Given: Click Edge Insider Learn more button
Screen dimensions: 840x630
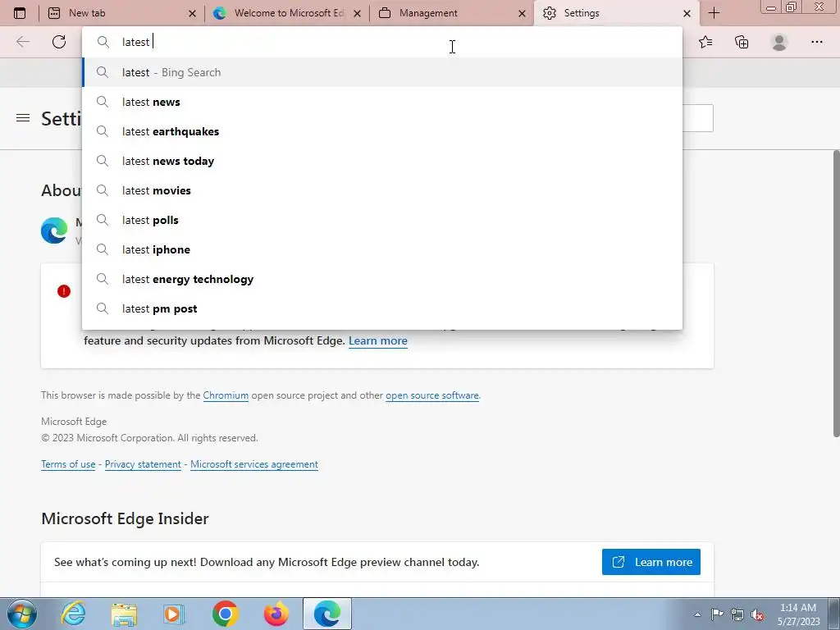Looking at the screenshot, I should click(x=651, y=562).
